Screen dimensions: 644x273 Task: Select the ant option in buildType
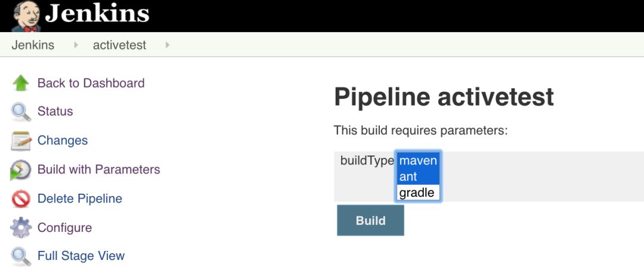[x=418, y=176]
